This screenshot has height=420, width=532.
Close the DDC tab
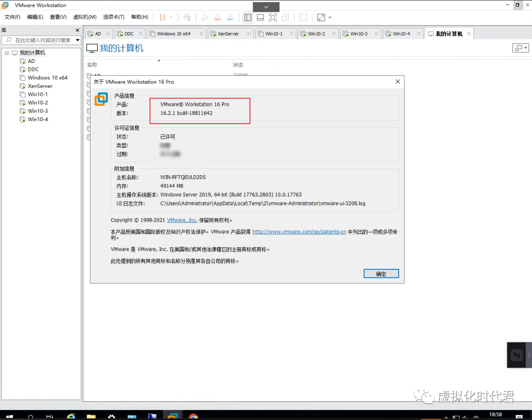tap(141, 33)
